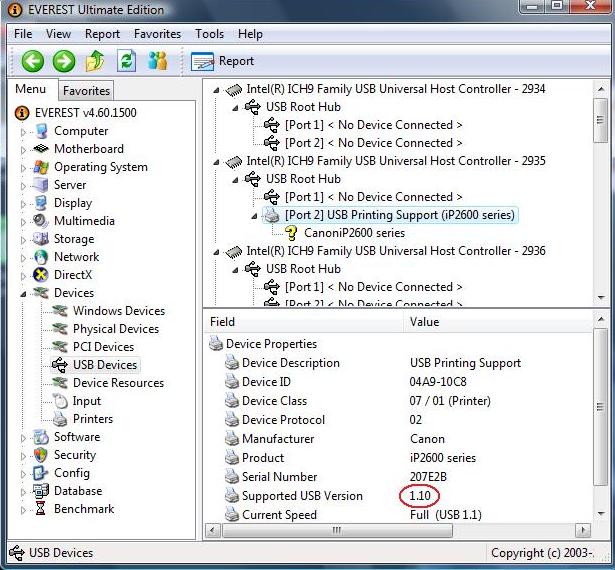
Task: Open PCI Devices in tree
Action: (104, 347)
